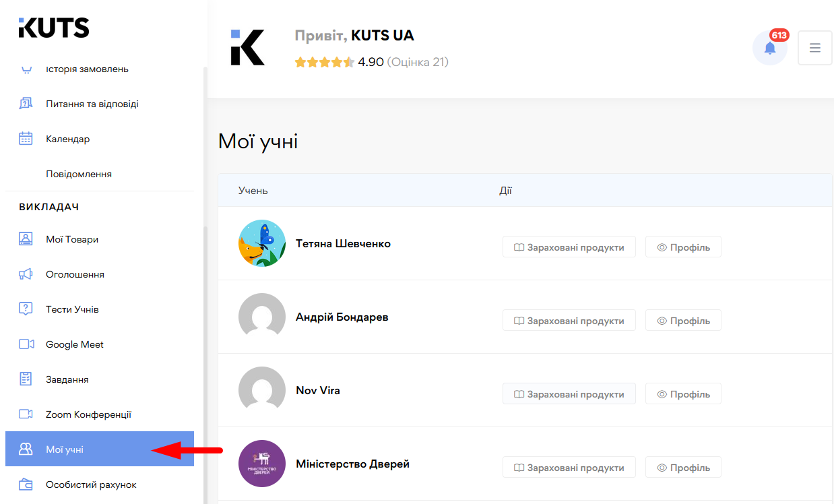The height and width of the screenshot is (504, 834).
Task: Click Міністерство Дверей purple avatar
Action: pyautogui.click(x=262, y=464)
